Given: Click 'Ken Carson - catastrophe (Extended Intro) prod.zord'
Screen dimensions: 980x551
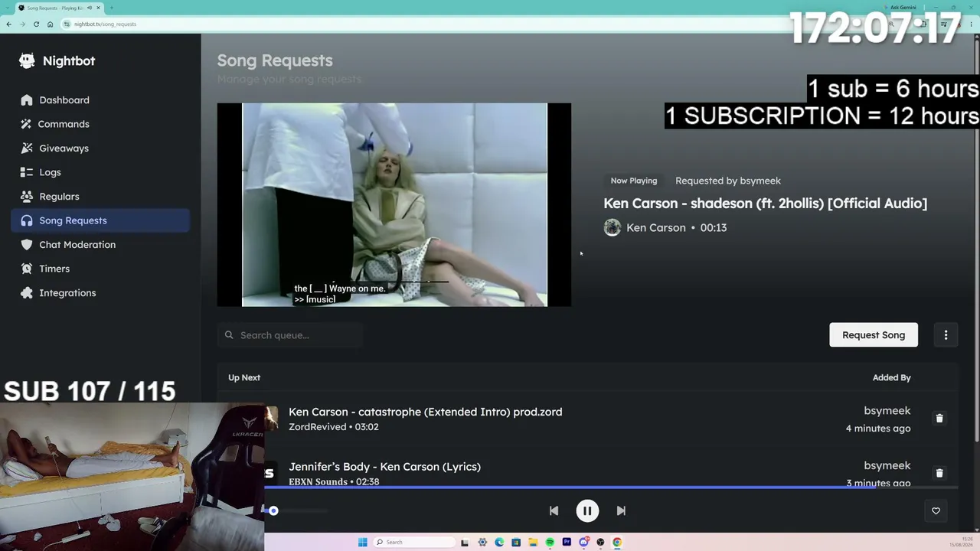Looking at the screenshot, I should pos(425,412).
